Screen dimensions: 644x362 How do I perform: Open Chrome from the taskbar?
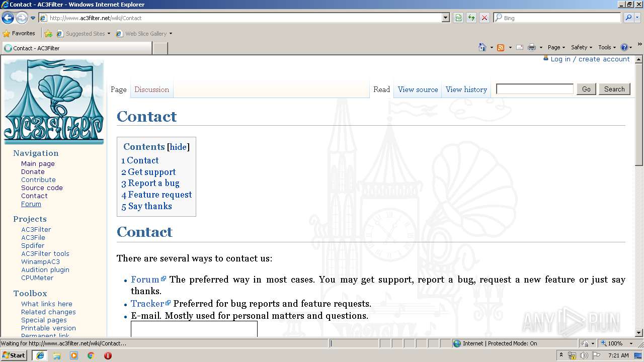91,355
